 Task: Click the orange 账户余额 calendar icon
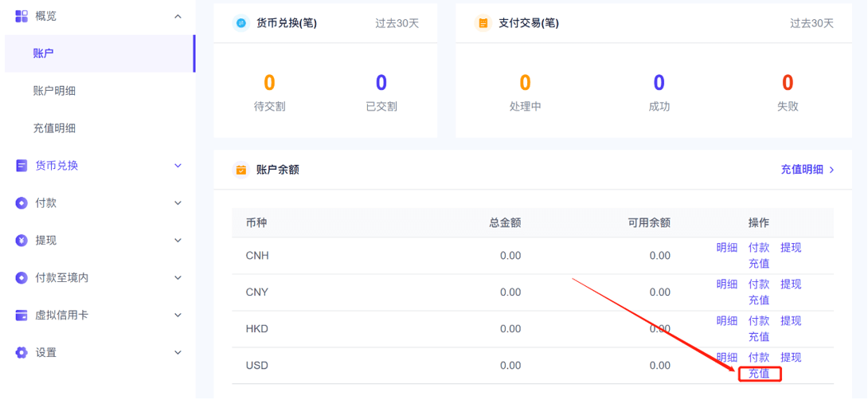pos(241,170)
